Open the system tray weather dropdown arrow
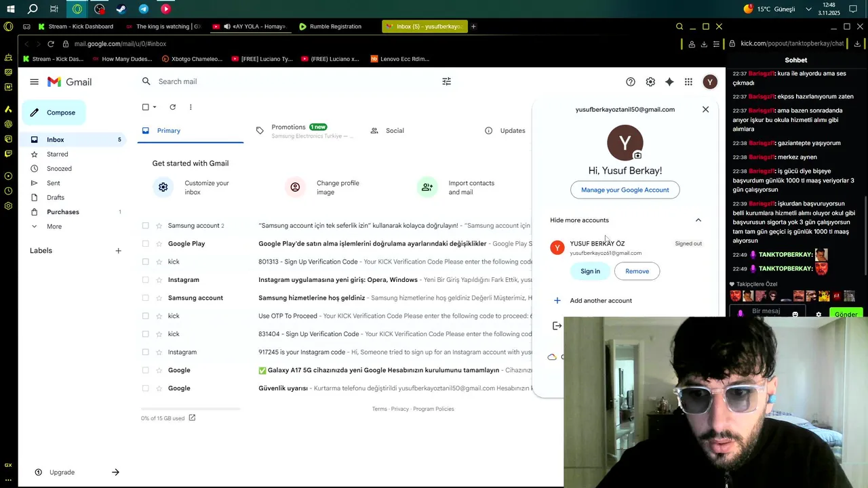Screen dimensions: 868x488 click(808, 9)
